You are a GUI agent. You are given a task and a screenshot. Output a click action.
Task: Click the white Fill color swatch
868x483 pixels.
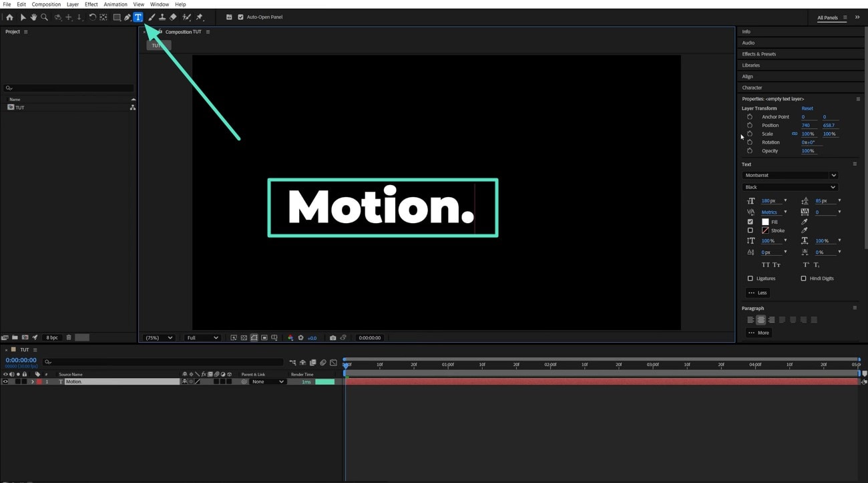(765, 222)
